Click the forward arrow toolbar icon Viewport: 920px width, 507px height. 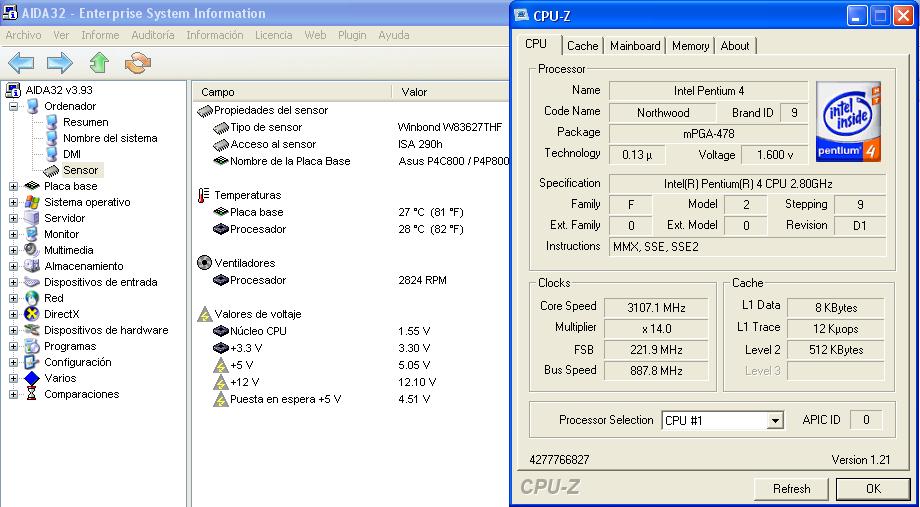click(x=60, y=63)
